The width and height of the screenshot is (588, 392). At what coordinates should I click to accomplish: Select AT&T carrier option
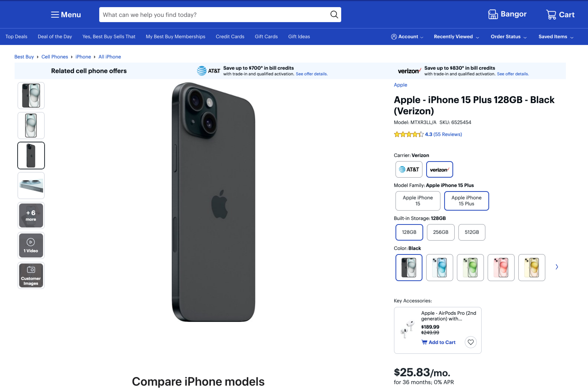(x=409, y=170)
